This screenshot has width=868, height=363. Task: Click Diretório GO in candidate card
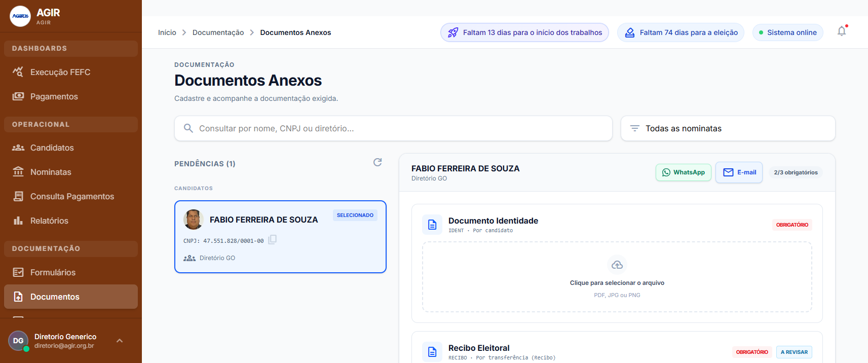pyautogui.click(x=217, y=258)
